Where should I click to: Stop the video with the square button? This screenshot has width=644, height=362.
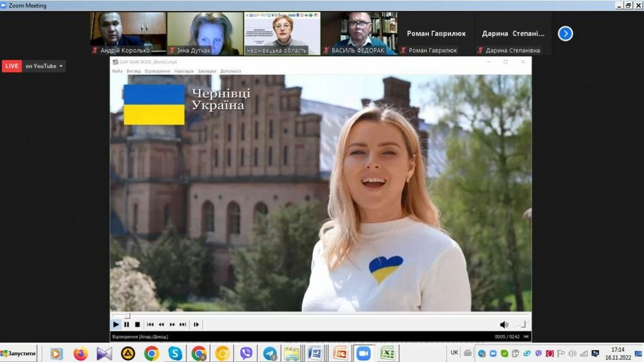pos(137,324)
